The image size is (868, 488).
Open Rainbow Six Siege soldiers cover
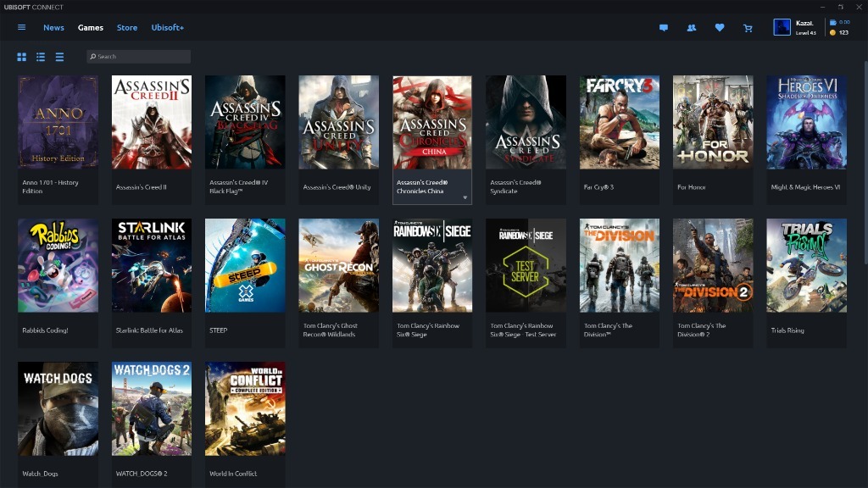[432, 265]
